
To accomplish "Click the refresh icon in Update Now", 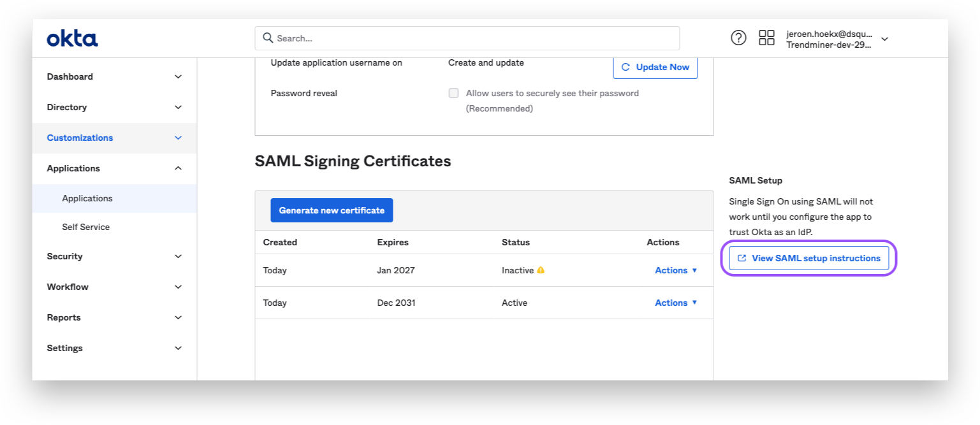I will click(x=625, y=67).
